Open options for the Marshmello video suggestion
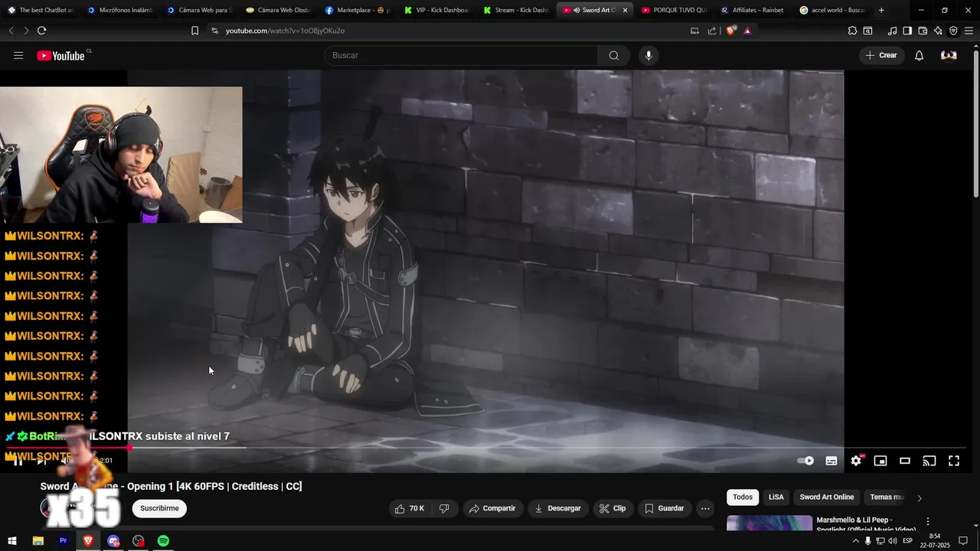The width and height of the screenshot is (980, 551). pyautogui.click(x=928, y=521)
